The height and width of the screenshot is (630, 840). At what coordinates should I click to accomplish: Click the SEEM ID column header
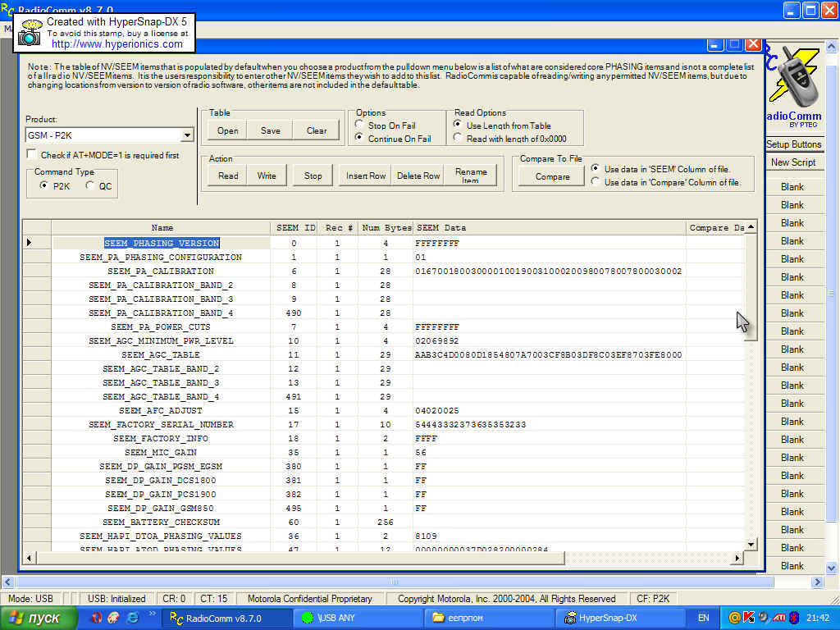(294, 228)
